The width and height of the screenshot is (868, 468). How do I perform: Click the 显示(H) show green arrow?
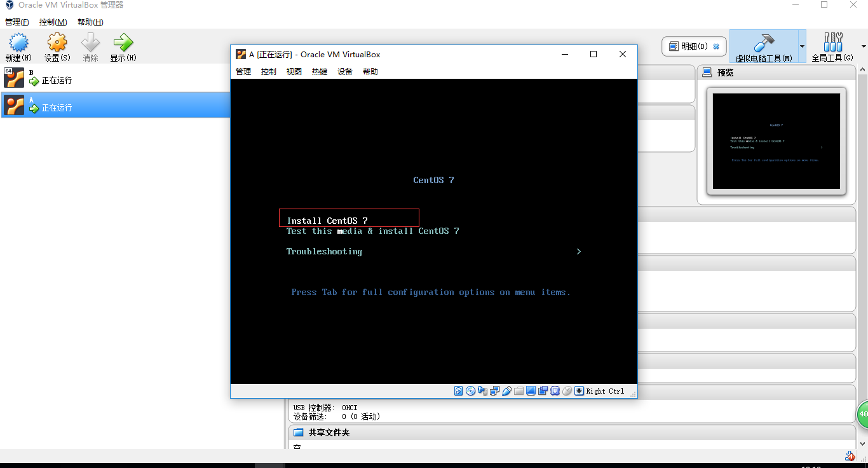pyautogui.click(x=123, y=43)
